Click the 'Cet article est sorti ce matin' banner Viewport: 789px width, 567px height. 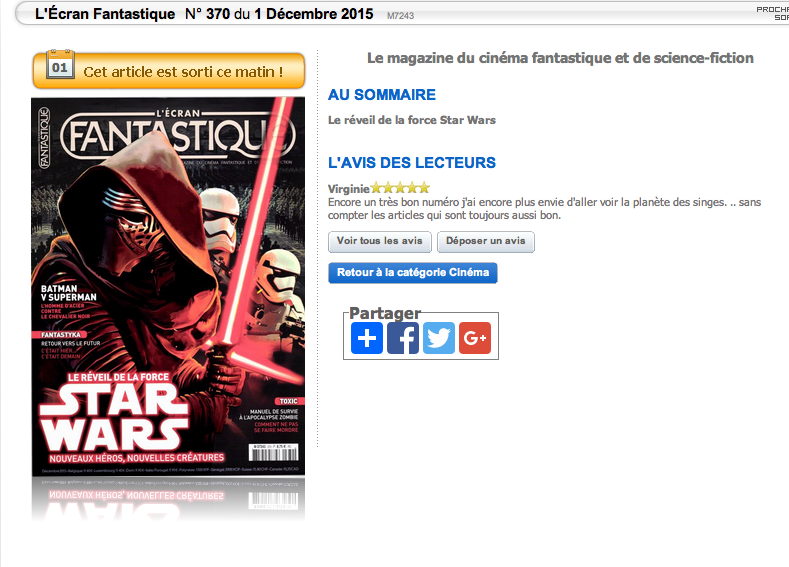tap(169, 71)
